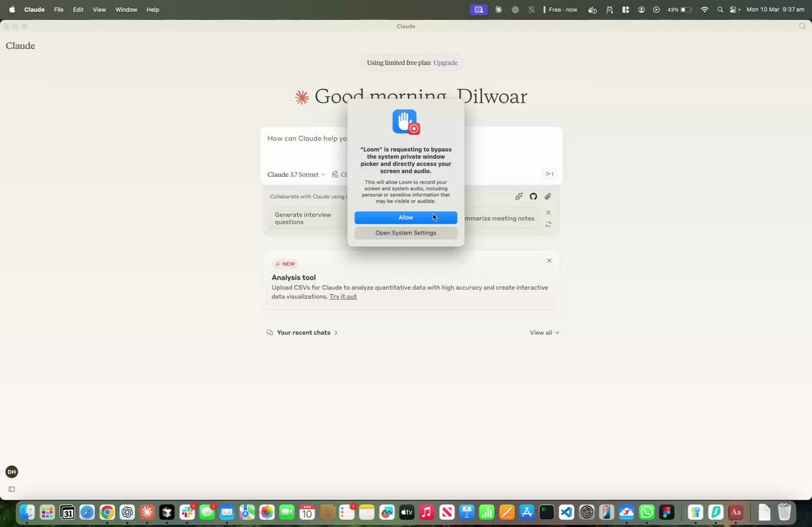Click the date and time in the menu bar

tap(775, 10)
